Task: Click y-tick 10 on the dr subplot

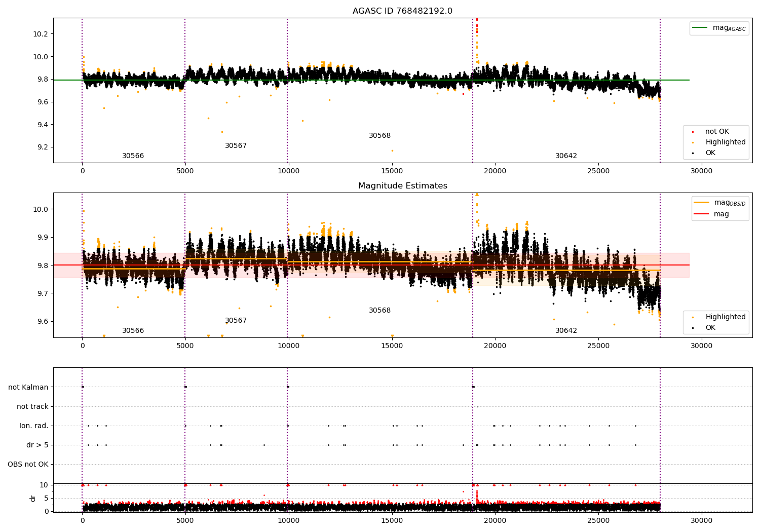Action: pos(44,485)
